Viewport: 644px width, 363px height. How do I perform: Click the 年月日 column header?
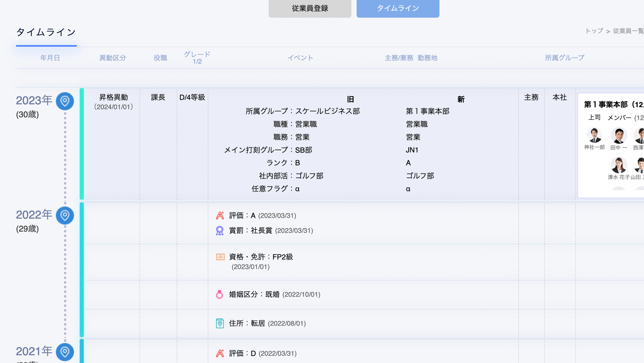pos(50,58)
